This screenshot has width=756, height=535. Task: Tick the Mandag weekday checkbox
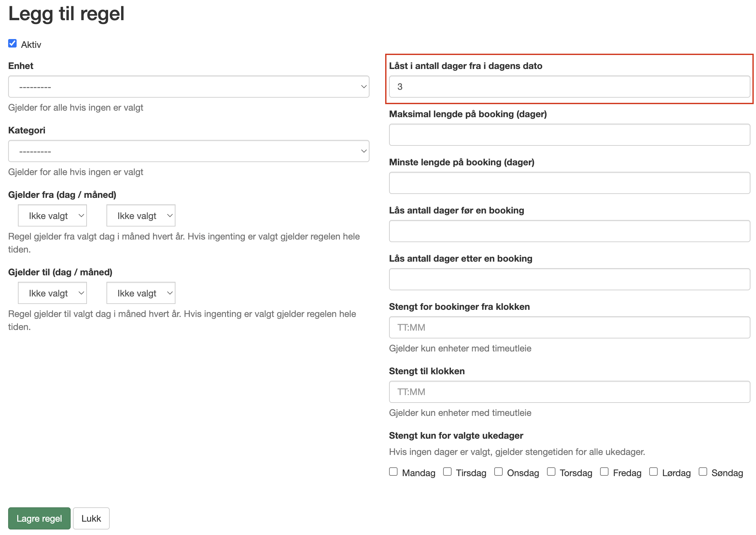point(393,472)
